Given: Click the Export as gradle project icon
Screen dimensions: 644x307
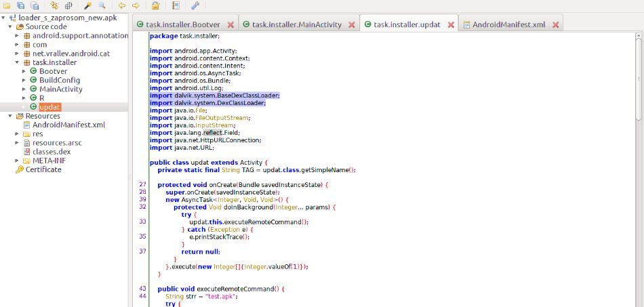Looking at the screenshot, I should tap(35, 5).
